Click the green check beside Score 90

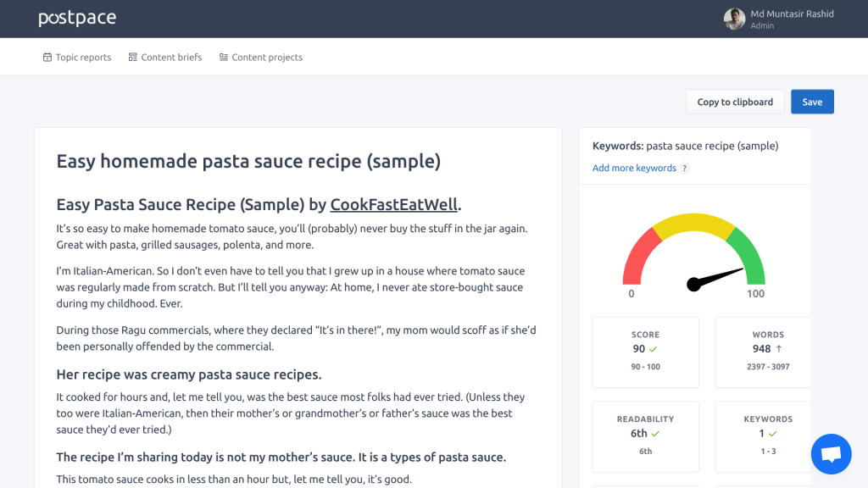point(653,349)
